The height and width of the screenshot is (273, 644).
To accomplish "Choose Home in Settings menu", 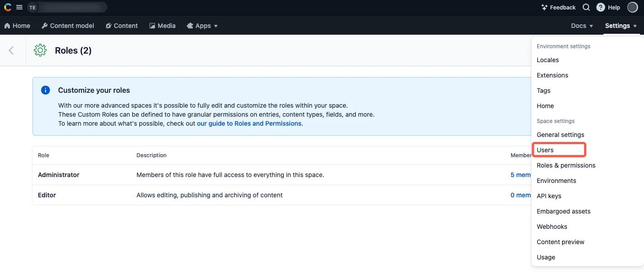I will pos(587,106).
